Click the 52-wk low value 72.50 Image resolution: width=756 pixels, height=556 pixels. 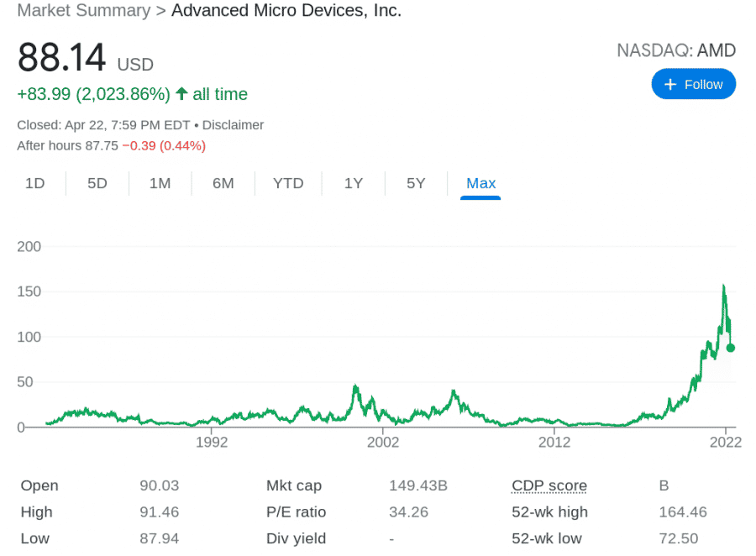[679, 538]
